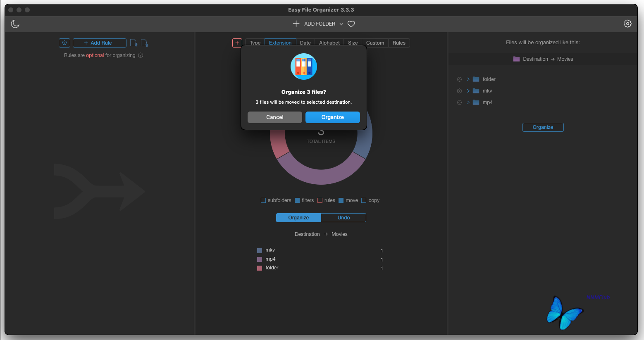Cancel the organize dialog
This screenshot has width=644, height=340.
click(x=274, y=117)
